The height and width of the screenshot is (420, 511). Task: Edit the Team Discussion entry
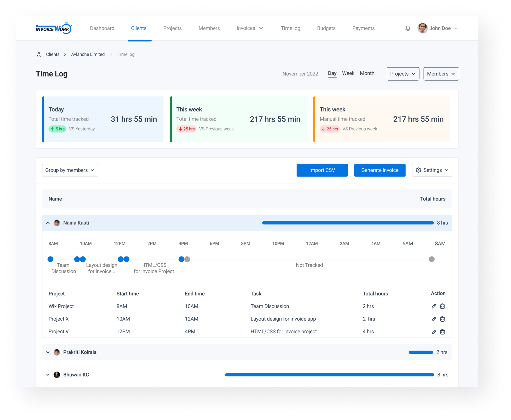point(434,306)
